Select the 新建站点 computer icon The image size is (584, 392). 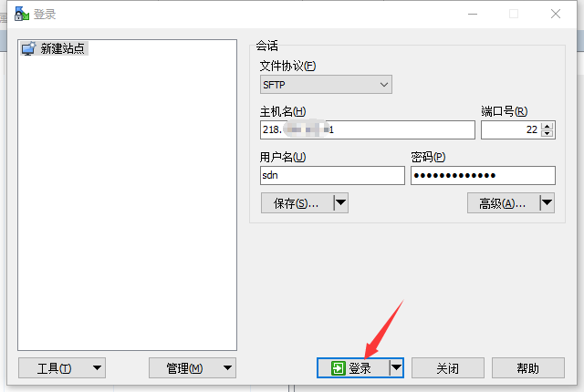pos(28,48)
